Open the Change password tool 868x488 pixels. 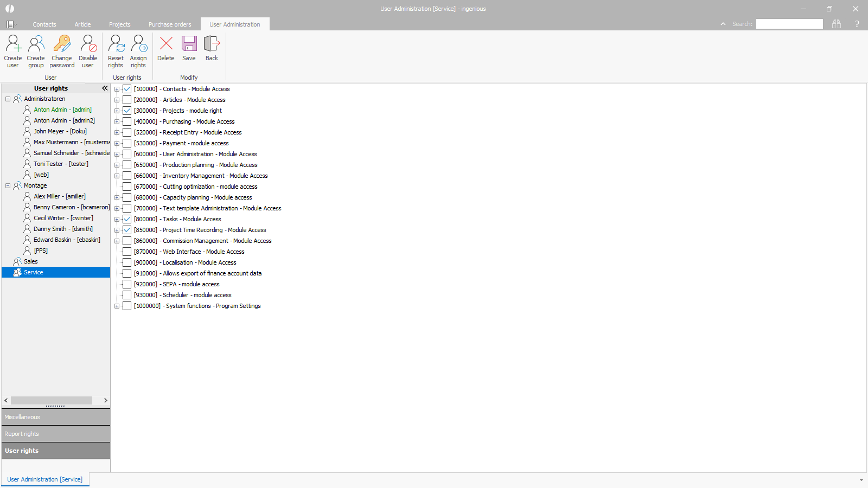coord(62,44)
